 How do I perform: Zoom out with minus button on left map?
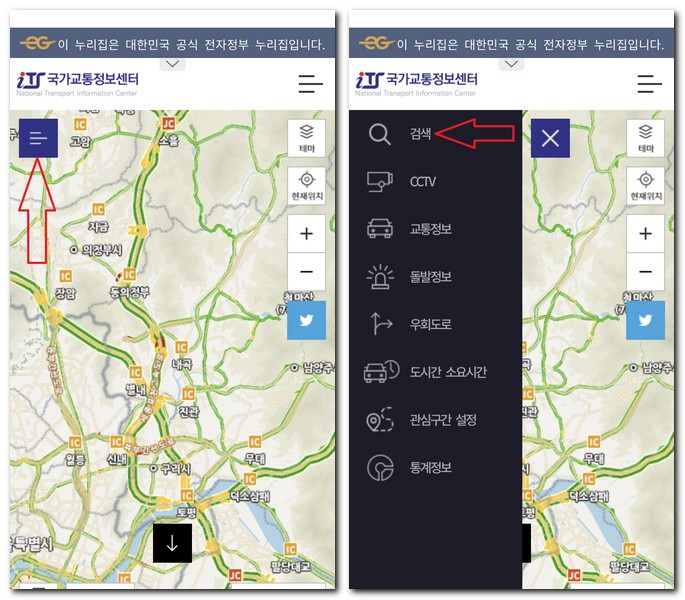(307, 271)
